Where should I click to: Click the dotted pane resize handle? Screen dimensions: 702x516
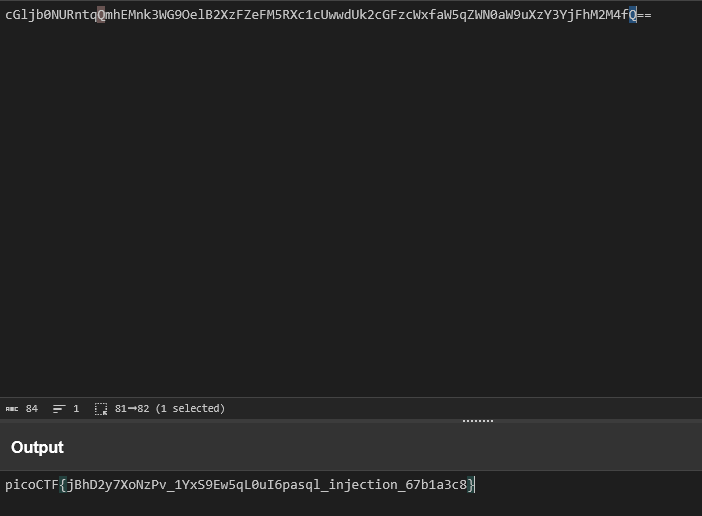coord(478,421)
